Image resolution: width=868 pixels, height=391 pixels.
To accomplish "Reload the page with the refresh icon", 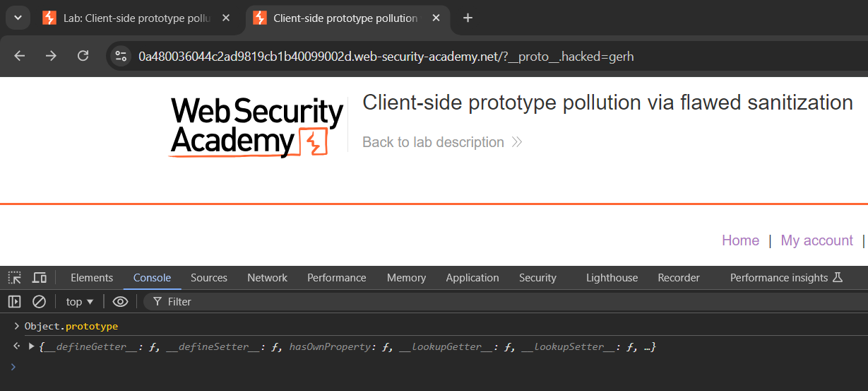I will click(x=83, y=56).
